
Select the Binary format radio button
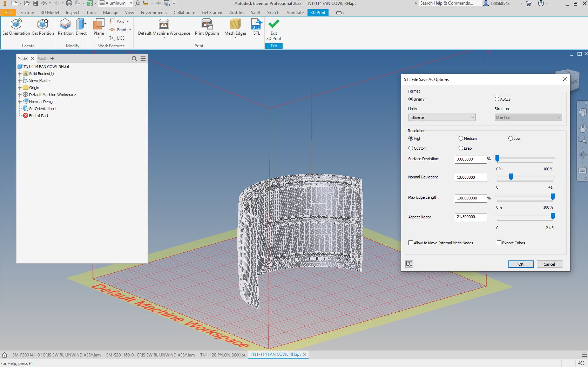tap(411, 99)
